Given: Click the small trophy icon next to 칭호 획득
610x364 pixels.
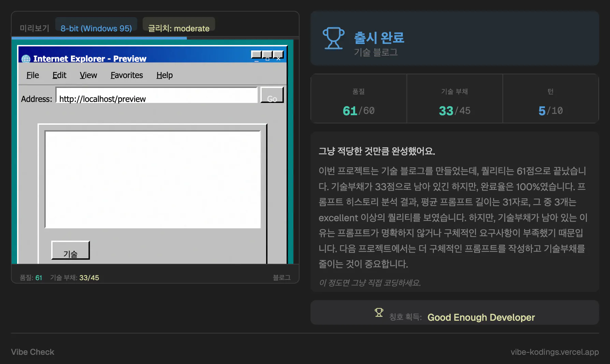Looking at the screenshot, I should pos(379,313).
